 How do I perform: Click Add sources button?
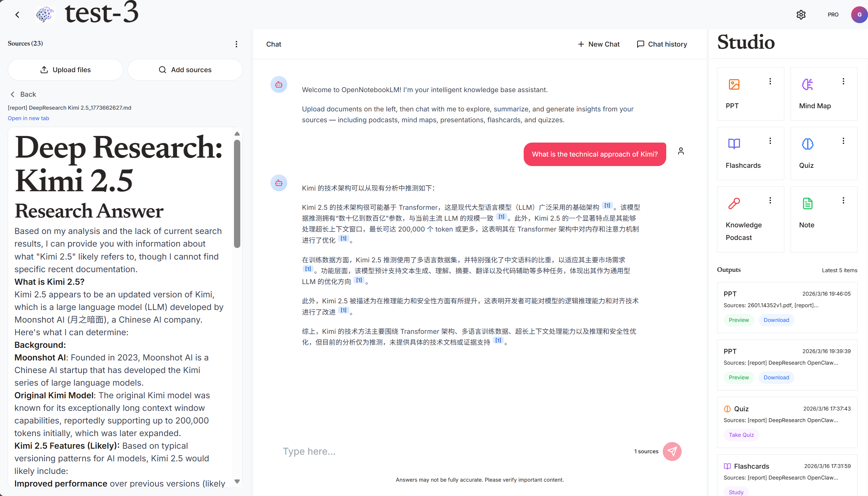pos(185,70)
